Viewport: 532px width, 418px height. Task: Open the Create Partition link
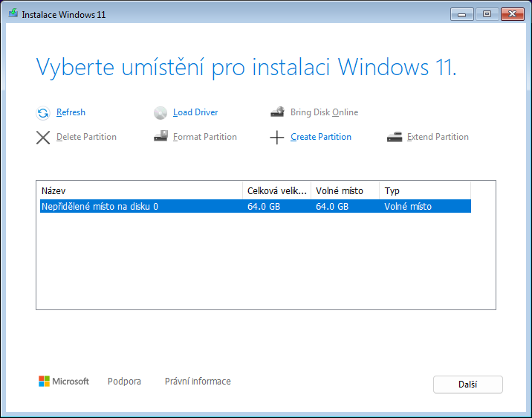click(x=321, y=137)
